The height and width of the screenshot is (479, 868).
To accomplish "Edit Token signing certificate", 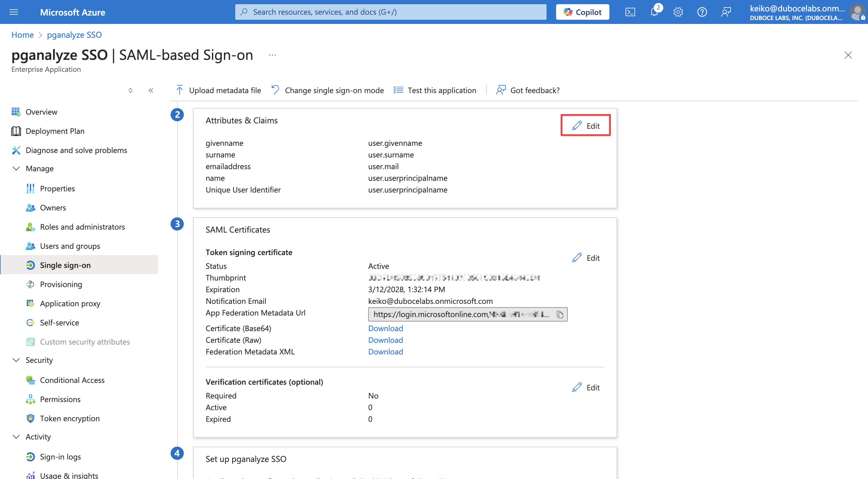I will point(586,258).
